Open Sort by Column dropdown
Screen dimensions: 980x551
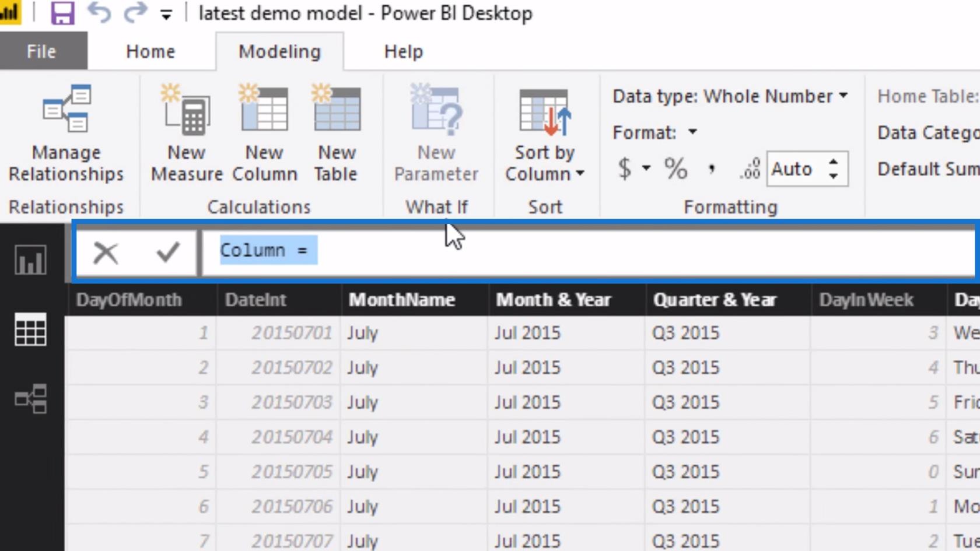(545, 135)
